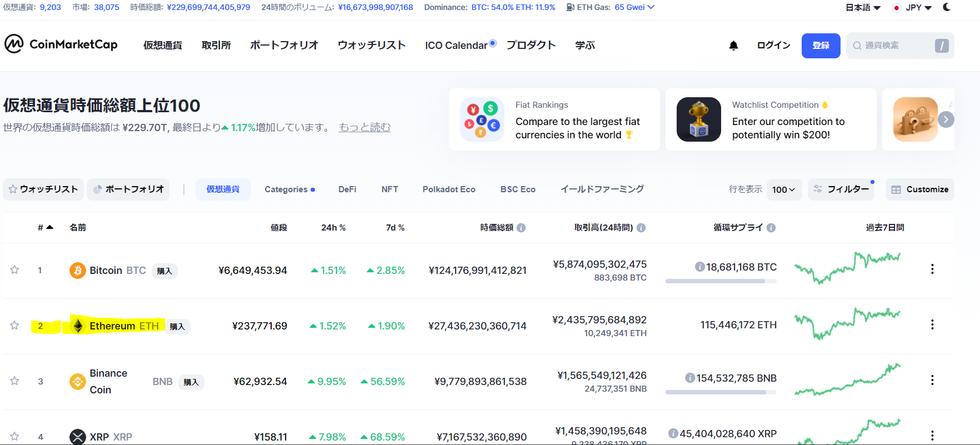Click the ログイン login button
This screenshot has width=980, height=445.
(x=773, y=46)
